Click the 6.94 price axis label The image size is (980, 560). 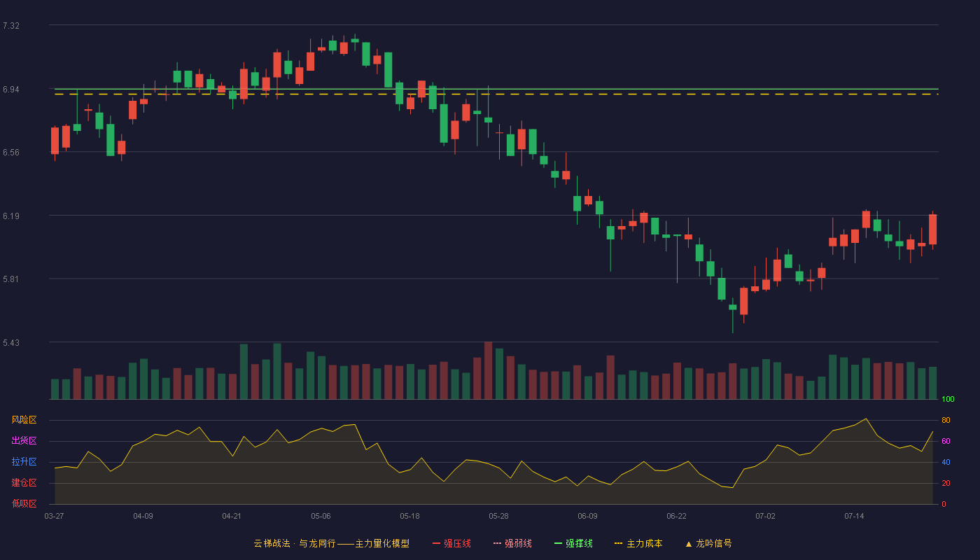[x=11, y=90]
